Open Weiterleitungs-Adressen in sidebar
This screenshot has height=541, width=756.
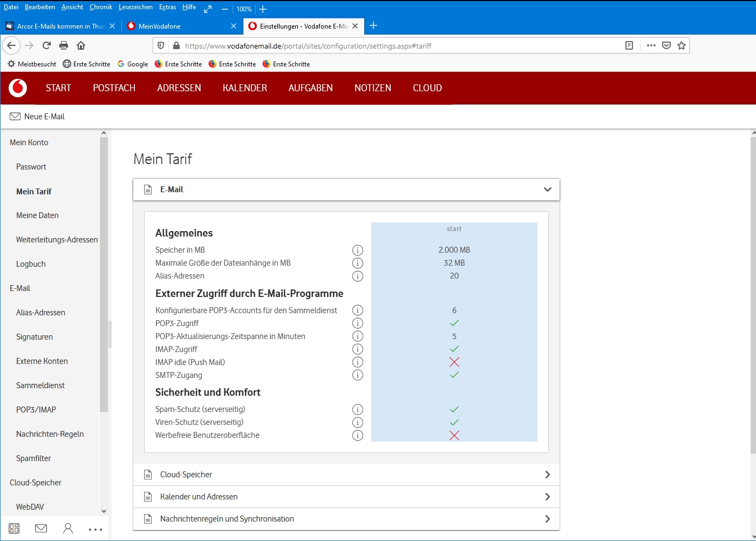pyautogui.click(x=57, y=240)
